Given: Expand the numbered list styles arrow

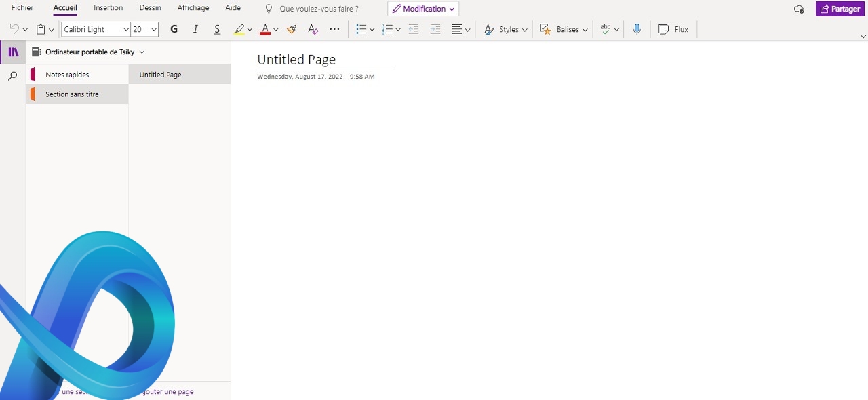Looking at the screenshot, I should [398, 30].
